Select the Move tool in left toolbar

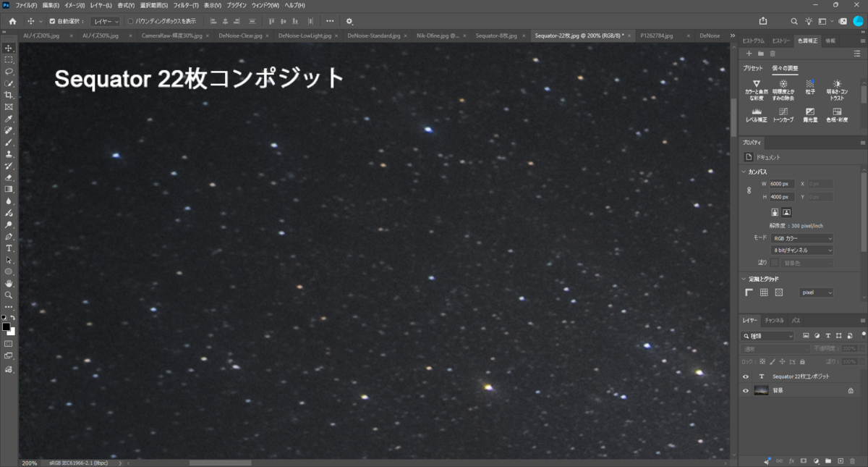[x=9, y=48]
